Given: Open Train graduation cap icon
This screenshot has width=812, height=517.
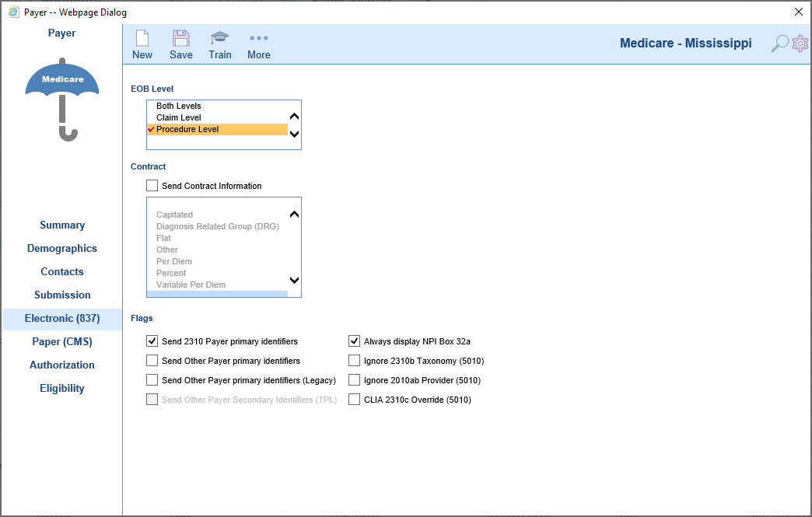Looking at the screenshot, I should coord(219,38).
